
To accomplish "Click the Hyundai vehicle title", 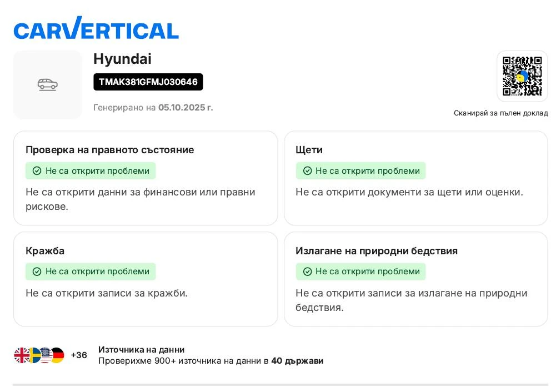I will tap(122, 59).
